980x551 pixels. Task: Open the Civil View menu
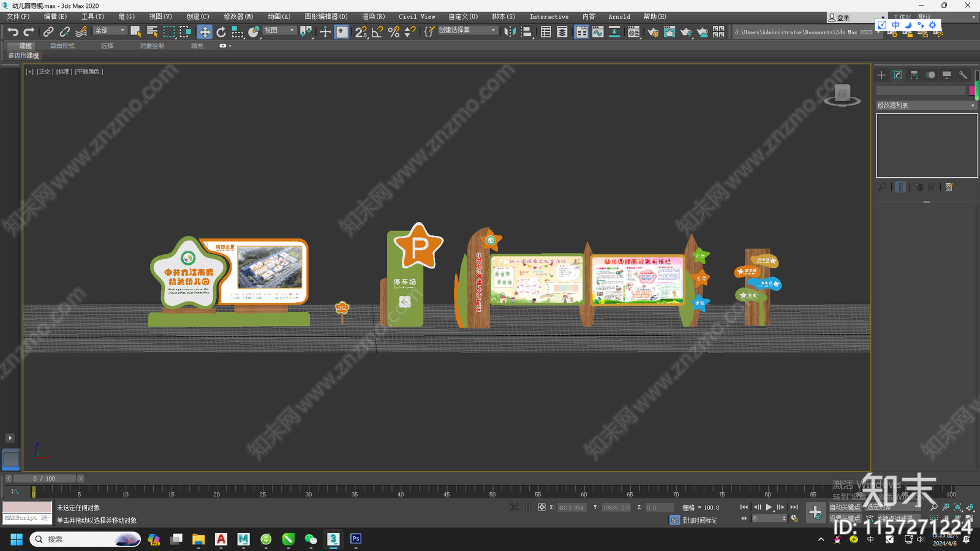pyautogui.click(x=417, y=17)
